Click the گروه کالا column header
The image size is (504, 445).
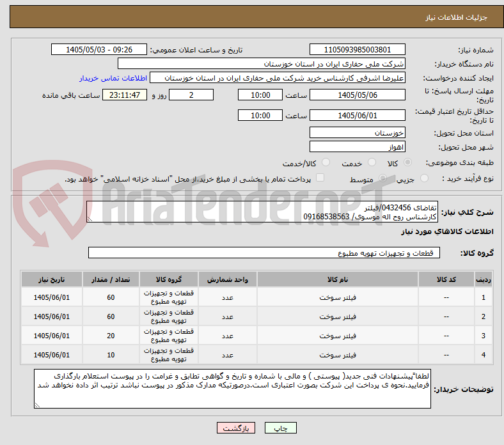coord(169,279)
